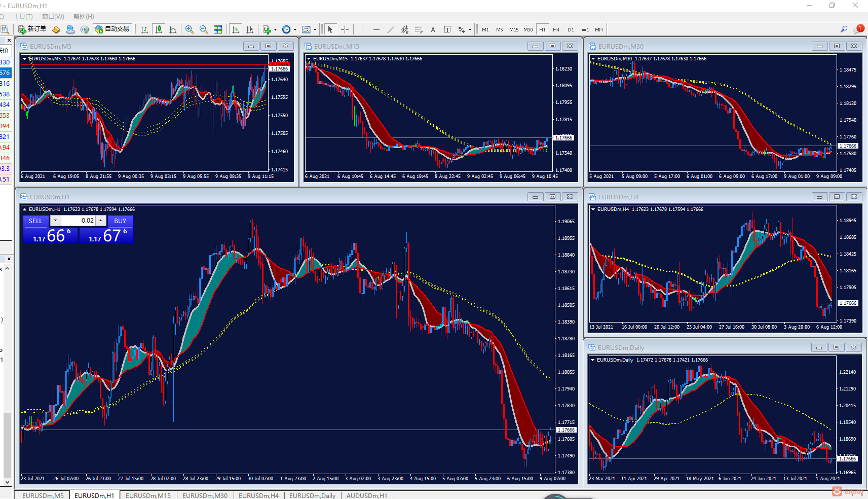This screenshot has width=868, height=499.
Task: Toggle the 自动交易 auto trading button
Action: (x=112, y=29)
